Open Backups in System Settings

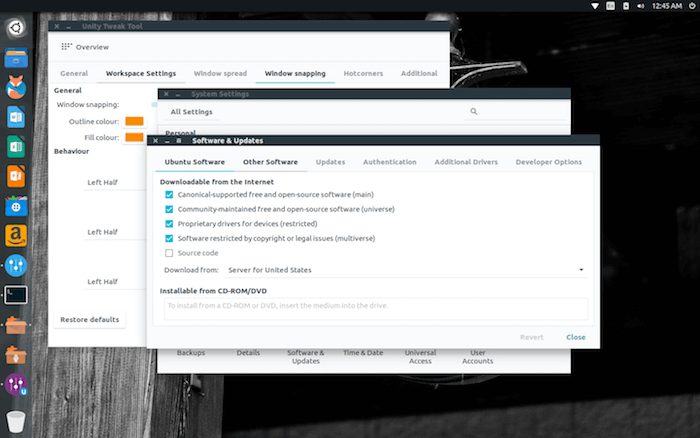click(x=191, y=353)
